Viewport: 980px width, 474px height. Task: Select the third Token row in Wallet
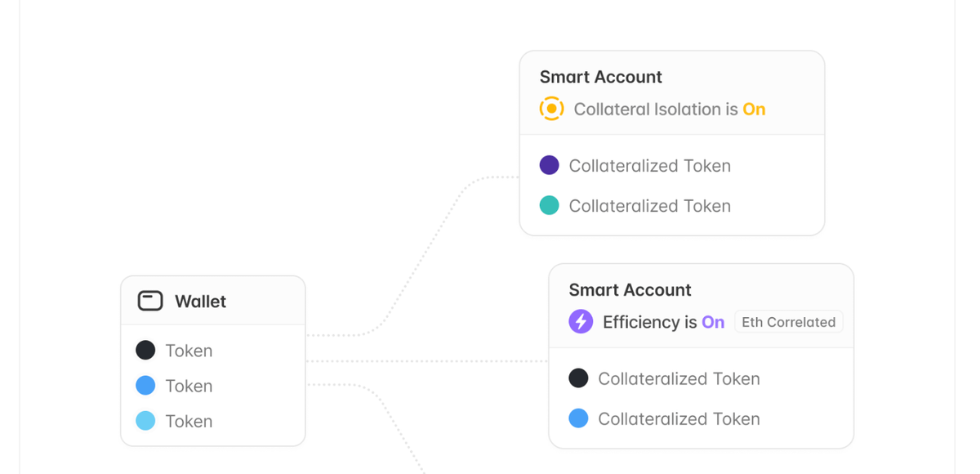tap(189, 421)
